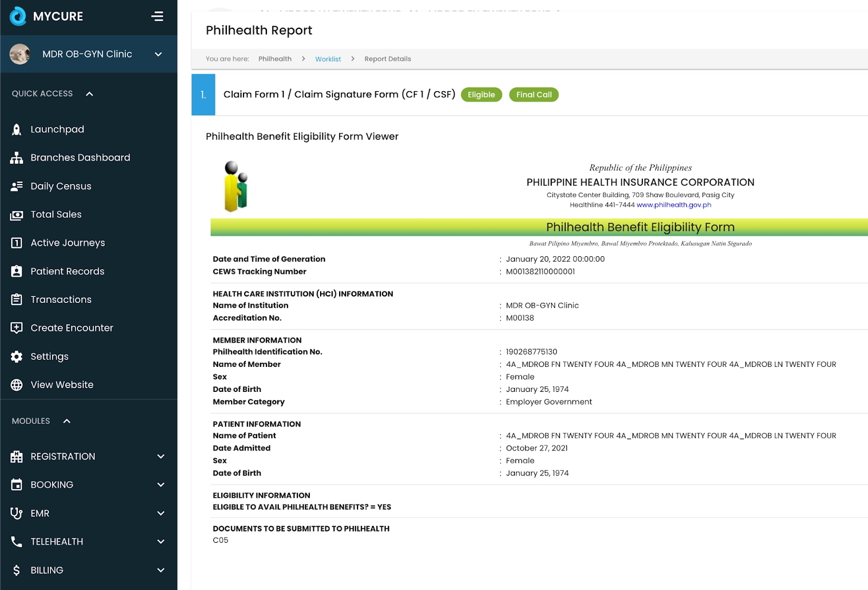Expand the Telehealth module chevron

(161, 542)
